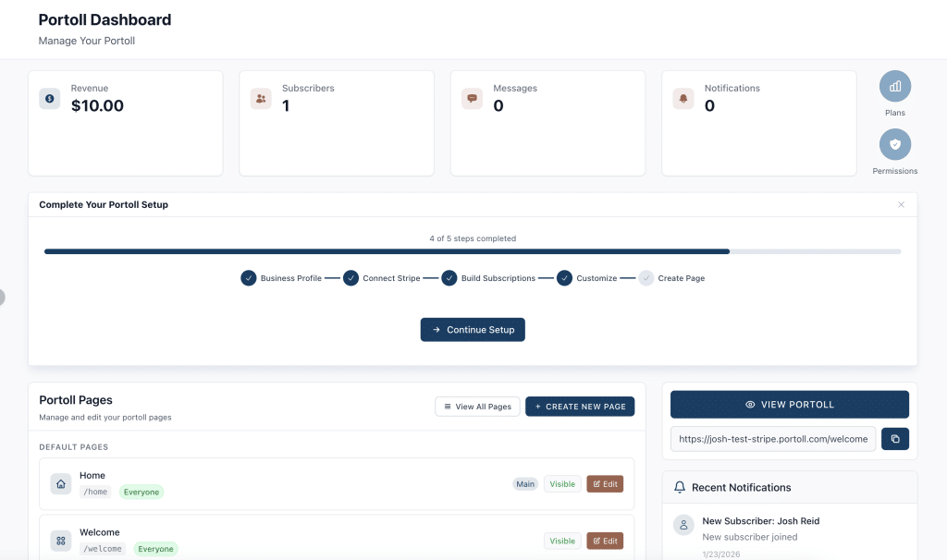Toggle visibility of the Welcome page
Viewport: 947px width, 560px height.
(562, 541)
